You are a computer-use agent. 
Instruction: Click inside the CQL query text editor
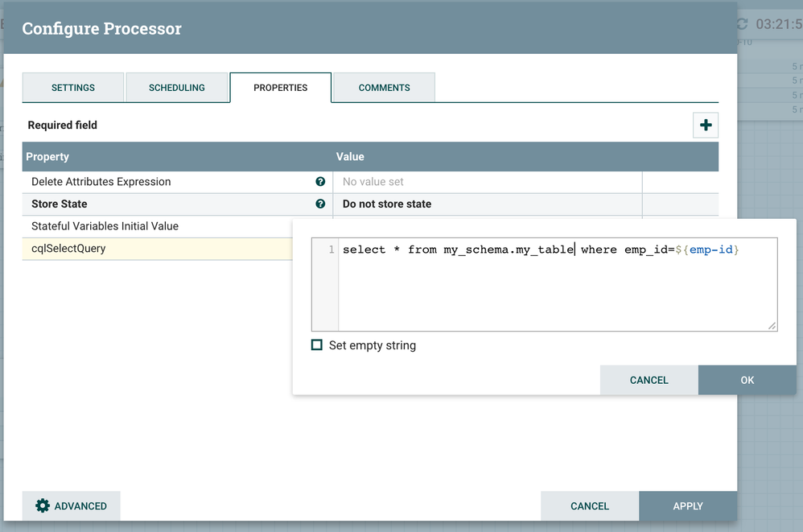[x=557, y=284]
